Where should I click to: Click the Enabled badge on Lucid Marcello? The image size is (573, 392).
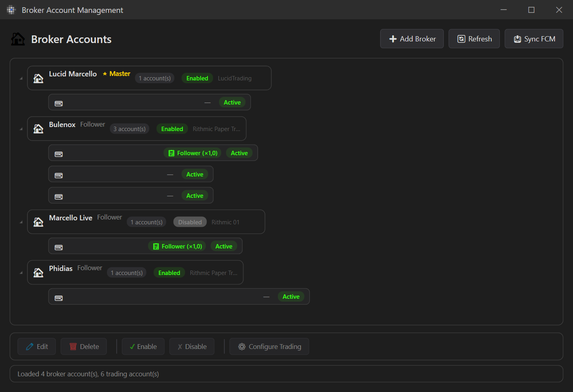[197, 78]
